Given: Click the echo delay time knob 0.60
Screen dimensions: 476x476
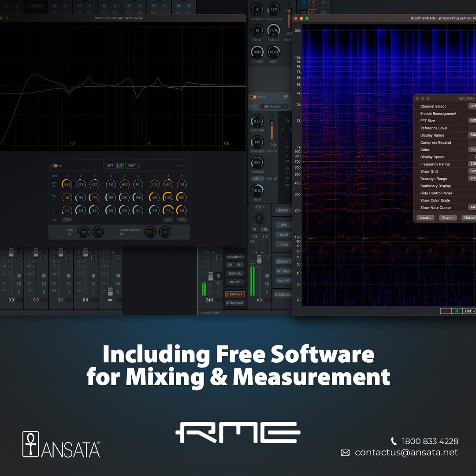Looking at the screenshot, I should pyautogui.click(x=257, y=121).
